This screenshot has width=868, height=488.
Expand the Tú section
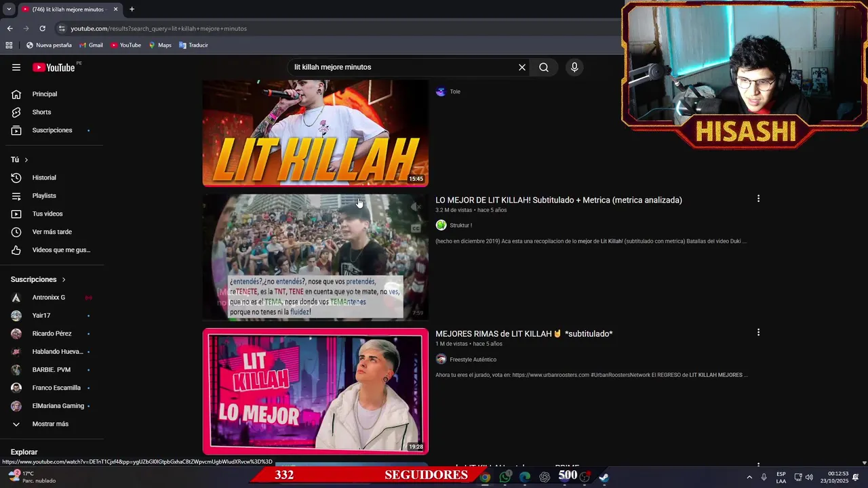coord(20,159)
